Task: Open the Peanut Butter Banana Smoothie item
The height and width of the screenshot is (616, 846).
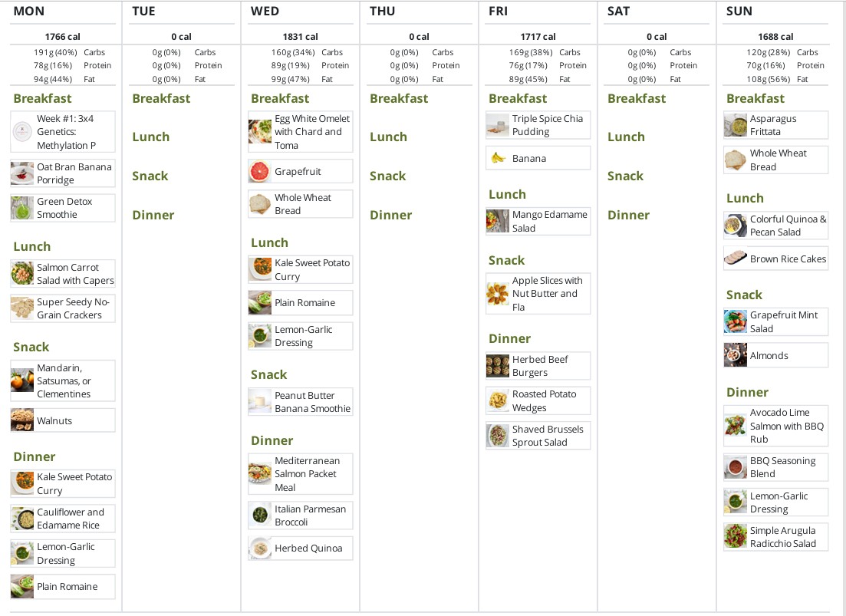Action: [x=312, y=402]
